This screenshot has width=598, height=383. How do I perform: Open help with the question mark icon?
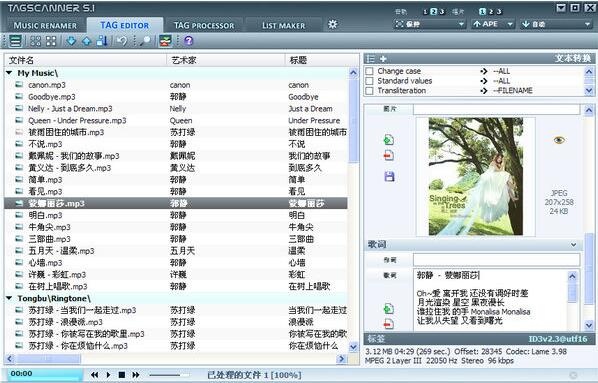click(x=188, y=41)
